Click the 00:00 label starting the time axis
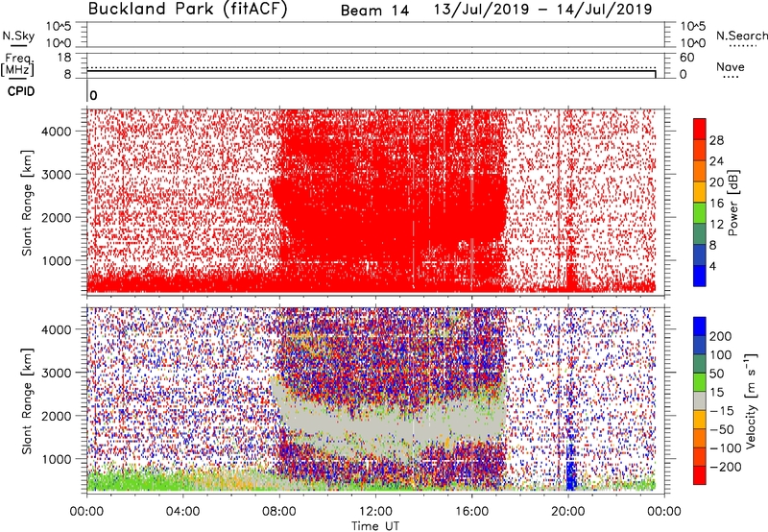This screenshot has width=768, height=532. click(86, 512)
